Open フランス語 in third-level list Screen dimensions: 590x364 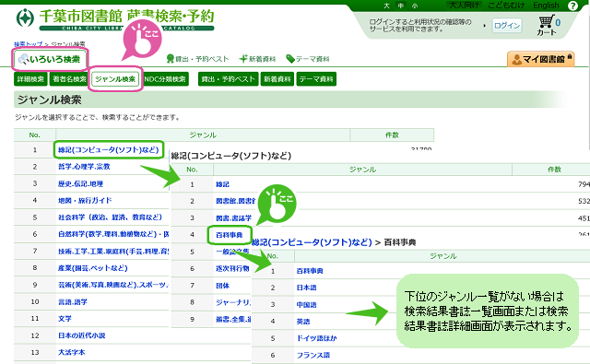point(313,355)
